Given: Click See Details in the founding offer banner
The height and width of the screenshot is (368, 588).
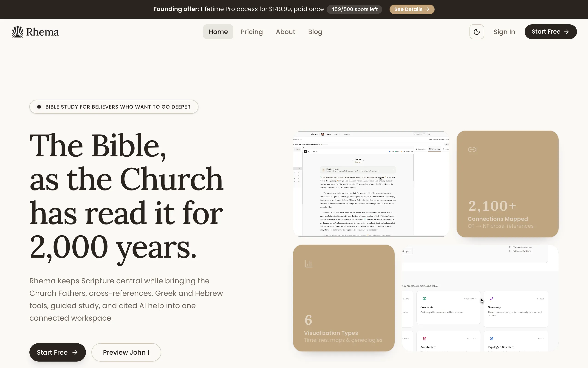Looking at the screenshot, I should coord(412,9).
